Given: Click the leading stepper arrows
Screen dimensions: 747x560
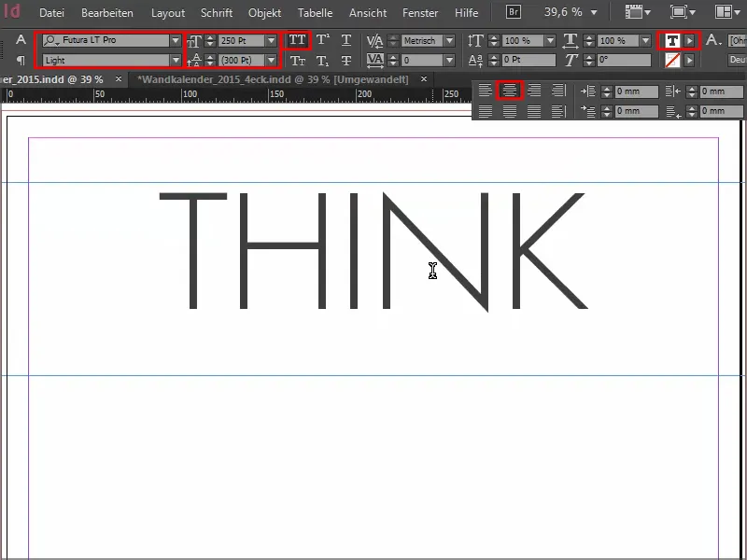Looking at the screenshot, I should [210, 61].
